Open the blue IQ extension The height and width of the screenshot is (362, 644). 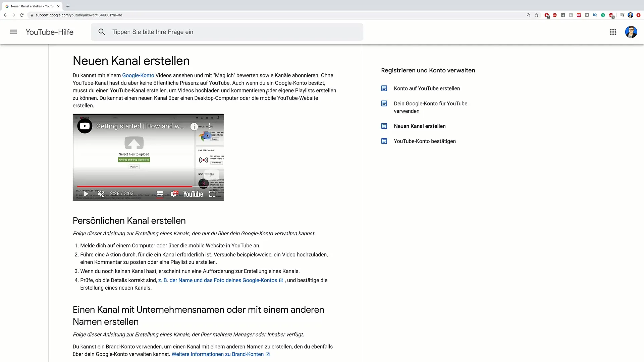[x=595, y=15]
